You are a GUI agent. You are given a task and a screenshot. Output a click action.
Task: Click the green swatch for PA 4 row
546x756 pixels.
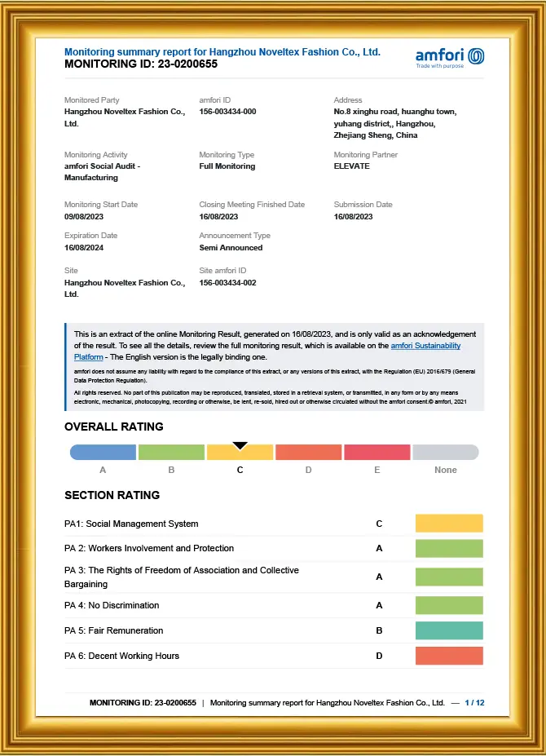point(449,605)
